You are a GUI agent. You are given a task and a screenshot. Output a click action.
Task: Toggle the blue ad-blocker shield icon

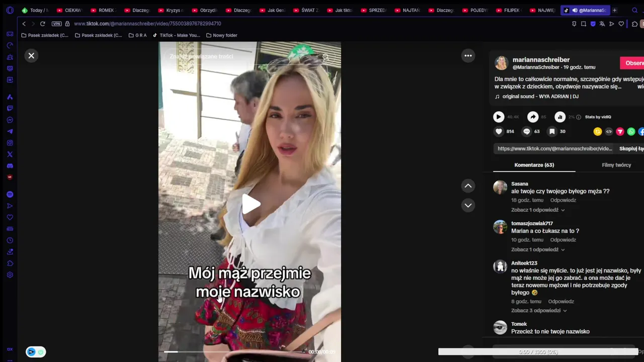[x=593, y=24]
